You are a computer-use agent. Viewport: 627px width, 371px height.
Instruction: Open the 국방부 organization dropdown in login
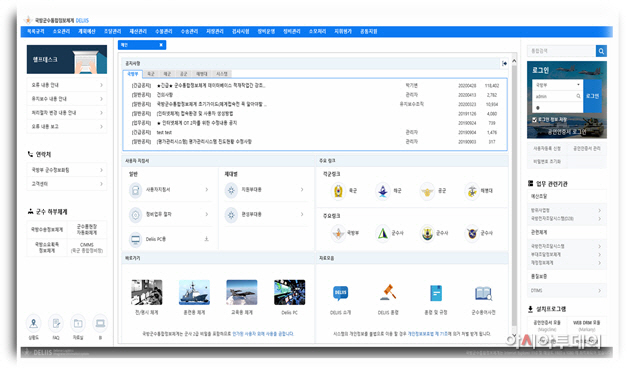(557, 85)
